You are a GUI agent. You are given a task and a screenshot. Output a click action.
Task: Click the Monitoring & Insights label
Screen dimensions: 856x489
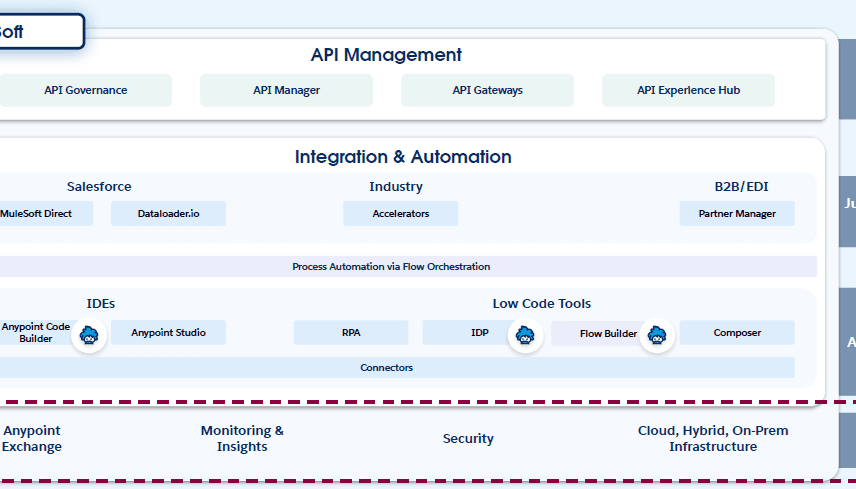(242, 438)
